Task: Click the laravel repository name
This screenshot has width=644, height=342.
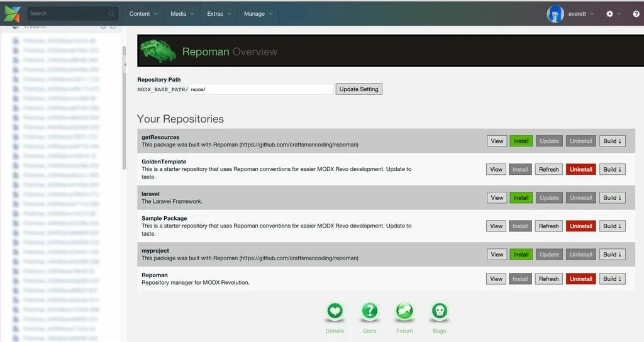Action: tap(150, 194)
